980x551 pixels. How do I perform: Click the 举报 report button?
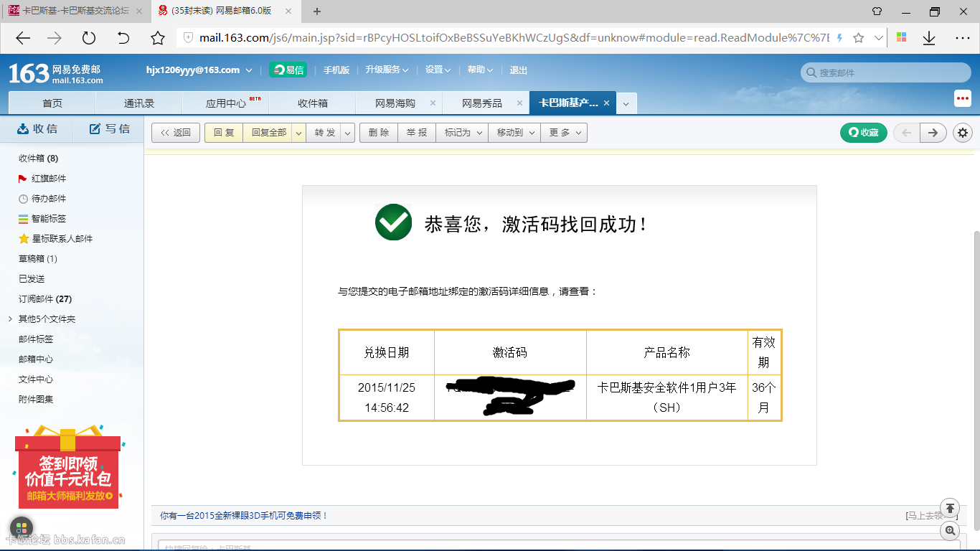tap(417, 133)
